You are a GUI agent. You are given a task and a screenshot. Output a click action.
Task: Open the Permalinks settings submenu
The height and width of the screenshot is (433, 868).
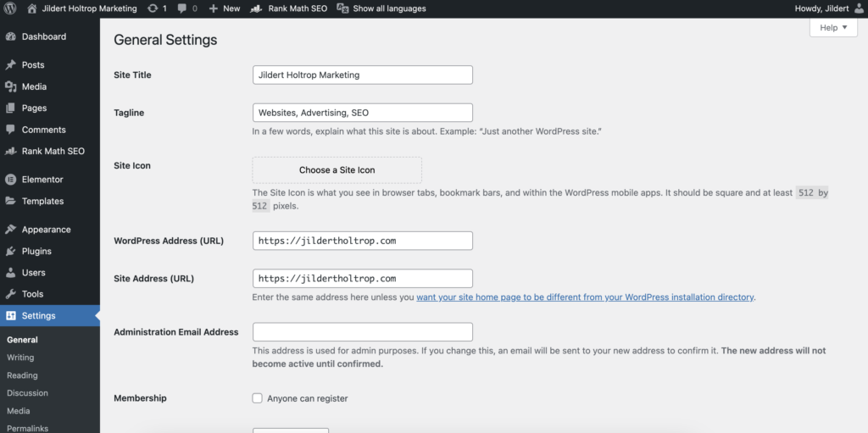click(28, 429)
